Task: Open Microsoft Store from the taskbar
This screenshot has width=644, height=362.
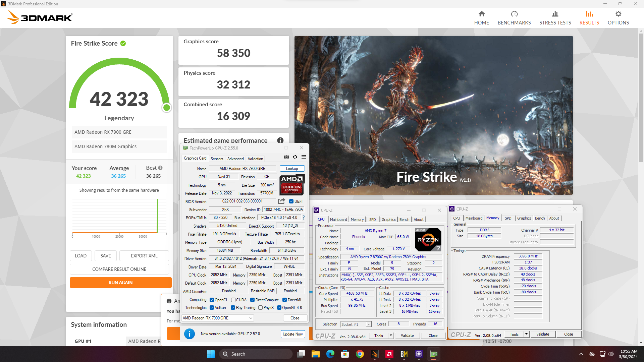Action: 345,354
